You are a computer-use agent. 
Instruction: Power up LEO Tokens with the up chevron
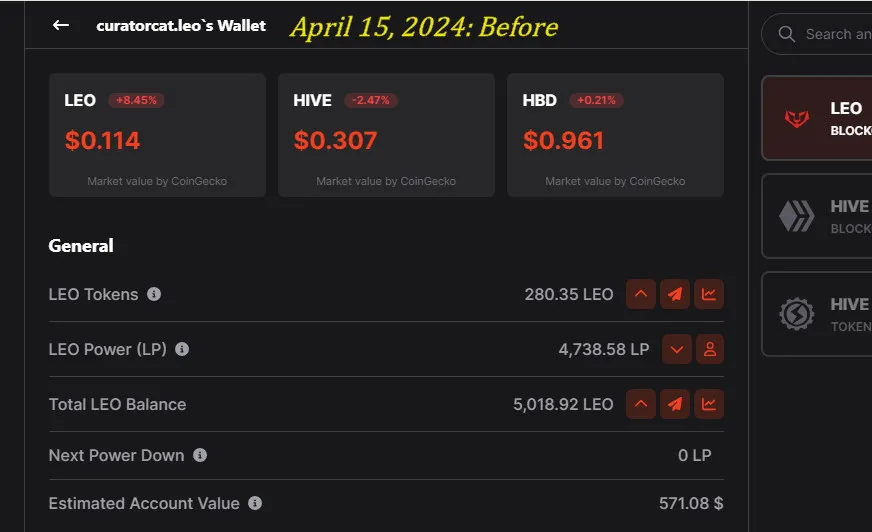click(x=641, y=294)
